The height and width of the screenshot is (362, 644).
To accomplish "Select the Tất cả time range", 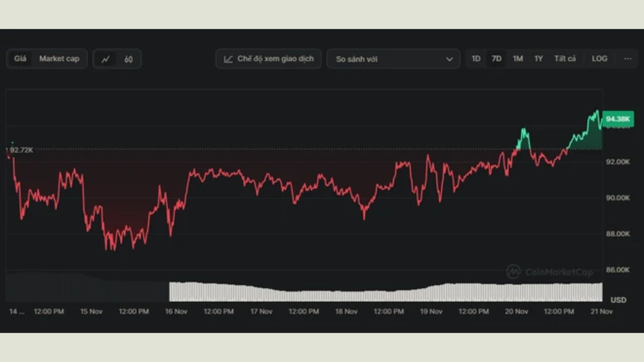I will pos(565,59).
